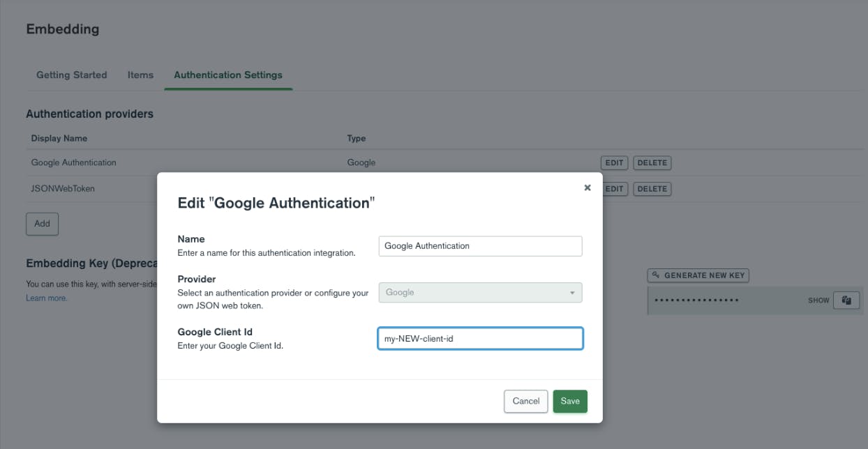Click the JSONWebToken display name
This screenshot has height=449, width=868.
[63, 189]
